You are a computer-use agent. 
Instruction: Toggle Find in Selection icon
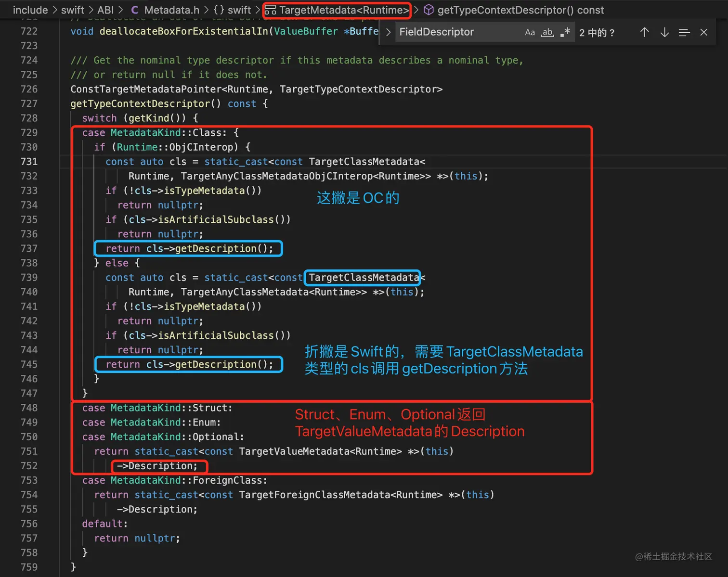(684, 32)
